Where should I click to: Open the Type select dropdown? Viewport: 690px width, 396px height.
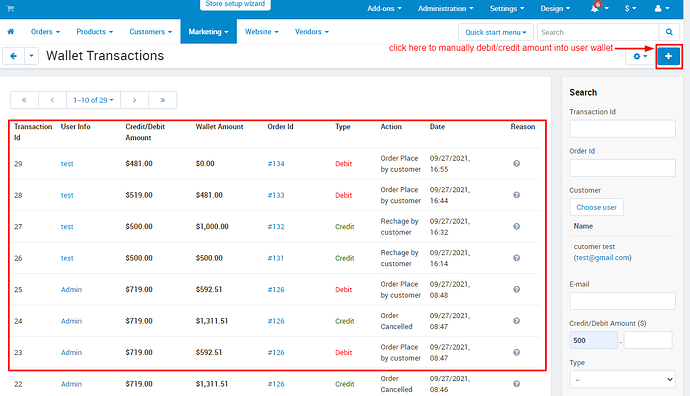coord(622,379)
